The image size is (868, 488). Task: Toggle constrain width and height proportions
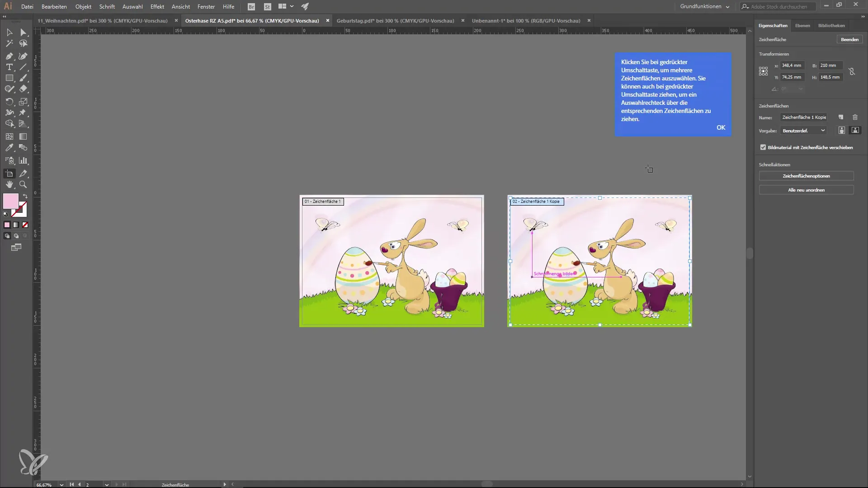(852, 71)
